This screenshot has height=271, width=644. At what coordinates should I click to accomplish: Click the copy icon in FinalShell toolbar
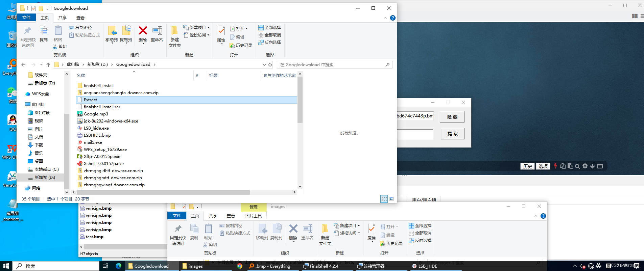pos(563,166)
